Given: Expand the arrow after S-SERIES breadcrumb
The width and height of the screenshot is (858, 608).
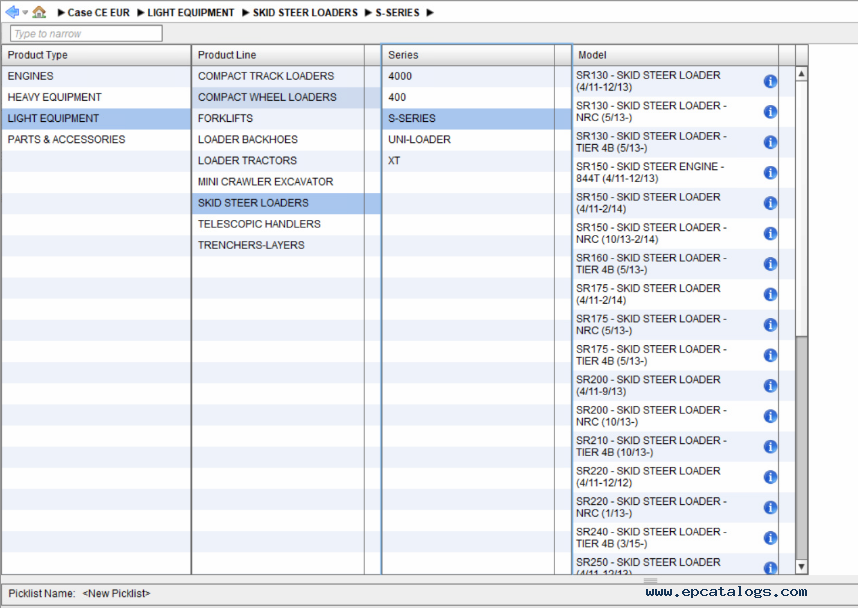Looking at the screenshot, I should (430, 13).
